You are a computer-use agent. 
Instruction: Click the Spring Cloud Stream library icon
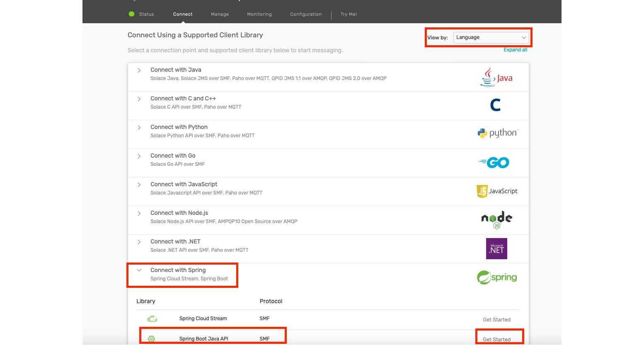(x=152, y=319)
